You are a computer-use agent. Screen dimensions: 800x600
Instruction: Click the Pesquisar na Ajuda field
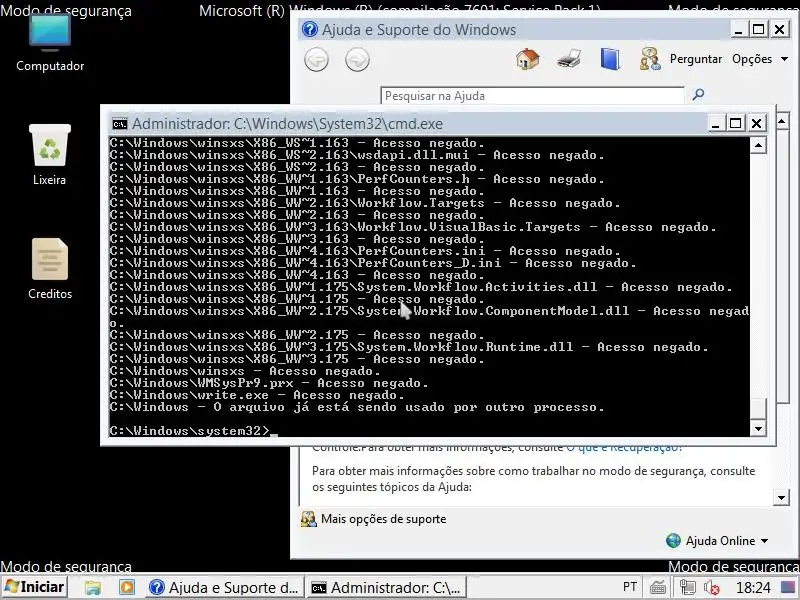pos(532,95)
